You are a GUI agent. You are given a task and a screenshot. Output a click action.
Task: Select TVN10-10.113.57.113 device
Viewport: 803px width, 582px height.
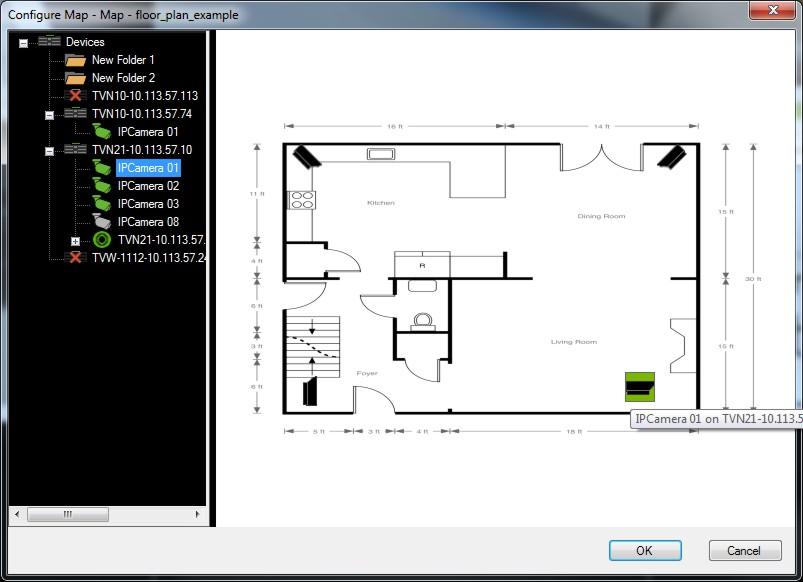coord(145,96)
